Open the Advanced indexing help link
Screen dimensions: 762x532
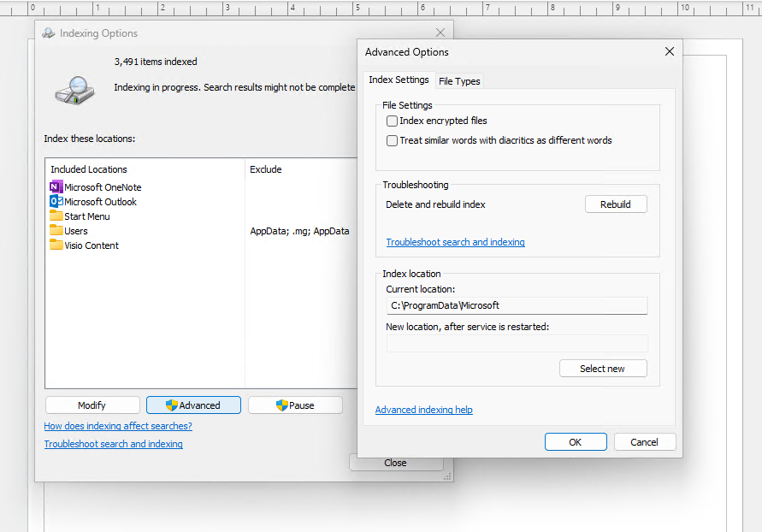[x=424, y=410]
